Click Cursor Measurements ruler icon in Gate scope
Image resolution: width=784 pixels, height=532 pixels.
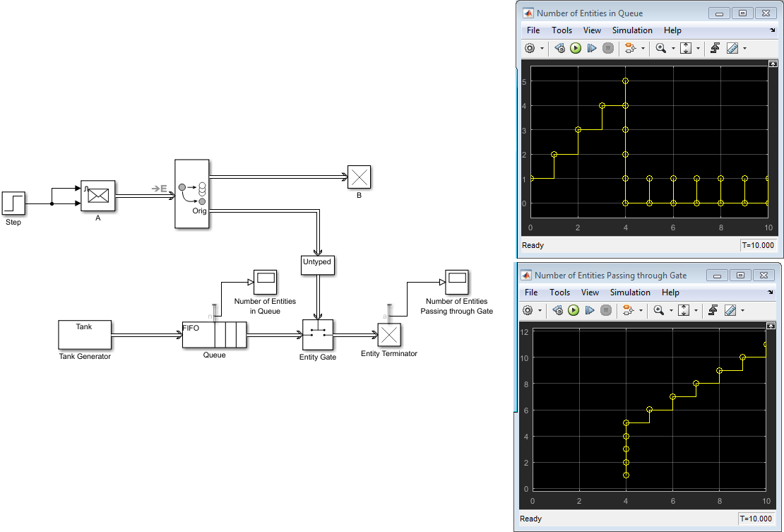(730, 310)
